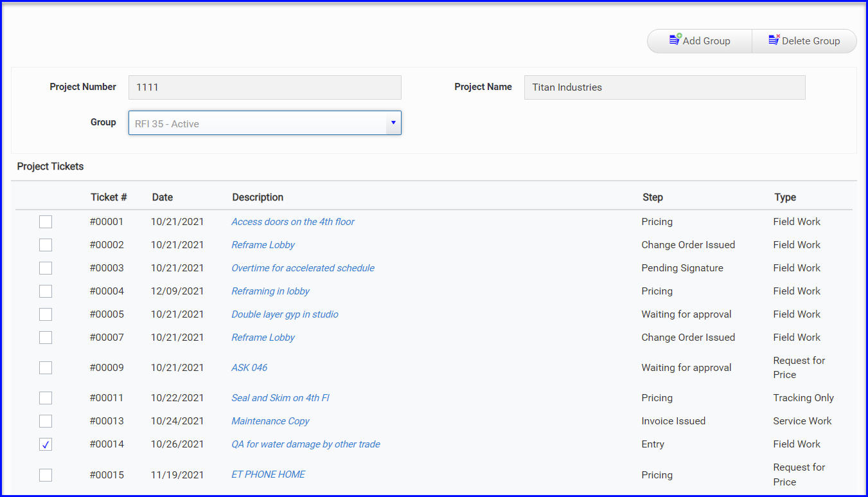Click the 'Tracking Only' type
Image resolution: width=868 pixels, height=497 pixels.
(x=804, y=398)
